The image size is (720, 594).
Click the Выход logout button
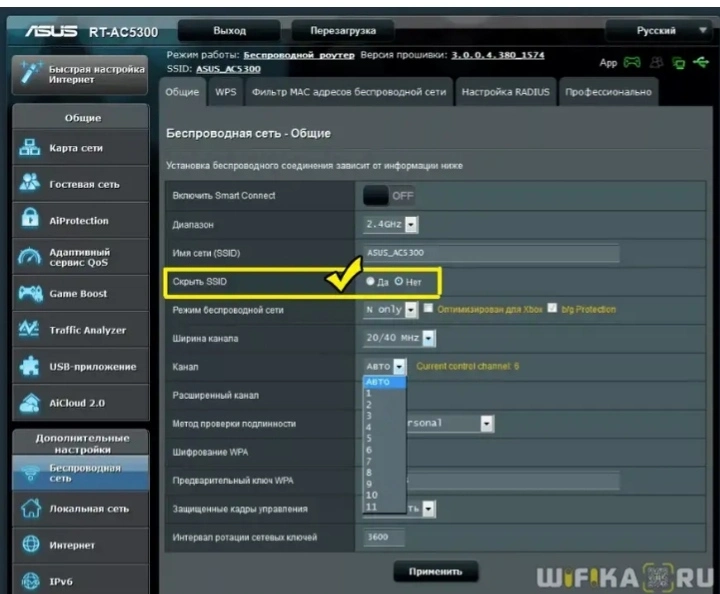tap(230, 31)
